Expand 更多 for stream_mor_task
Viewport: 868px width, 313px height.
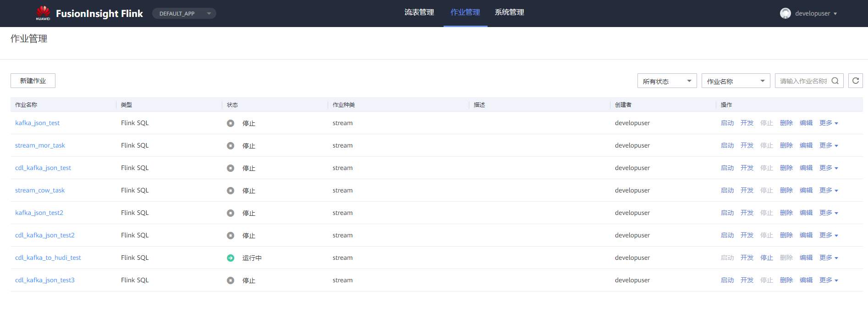(829, 145)
